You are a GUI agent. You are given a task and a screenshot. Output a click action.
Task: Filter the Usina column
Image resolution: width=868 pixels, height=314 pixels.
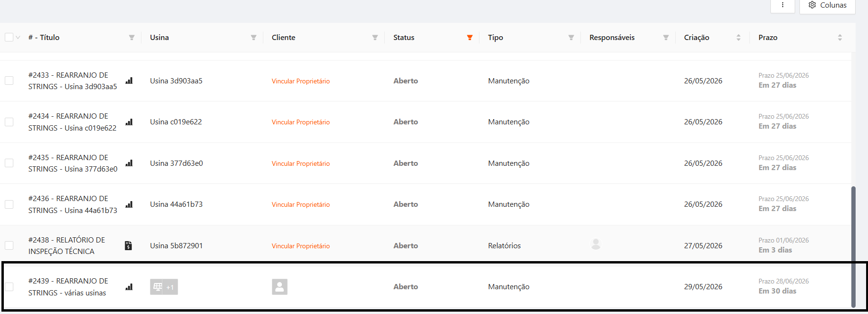click(x=254, y=38)
